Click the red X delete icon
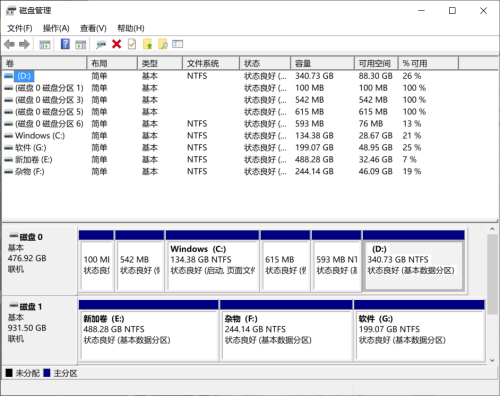 116,44
